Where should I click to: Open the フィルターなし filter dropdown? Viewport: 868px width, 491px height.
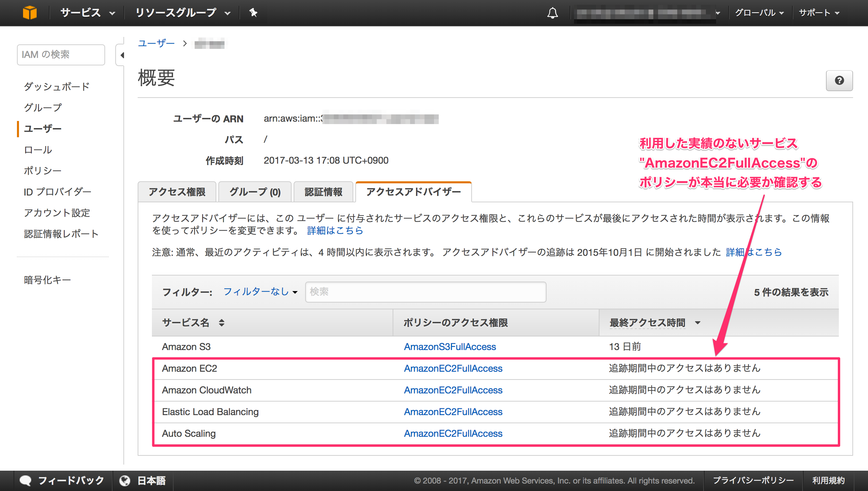[260, 292]
